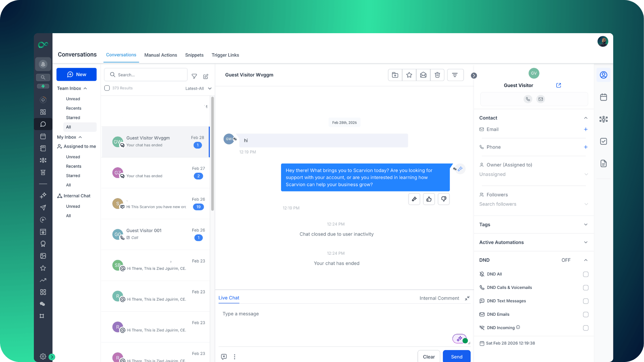
Task: Click the compose edit icon beside search
Action: (x=206, y=76)
